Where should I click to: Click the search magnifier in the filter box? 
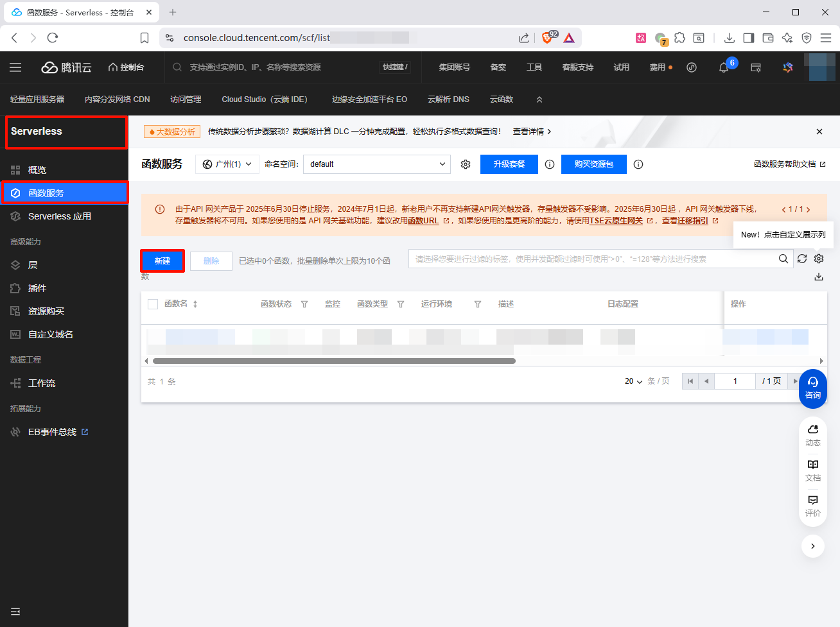[783, 259]
